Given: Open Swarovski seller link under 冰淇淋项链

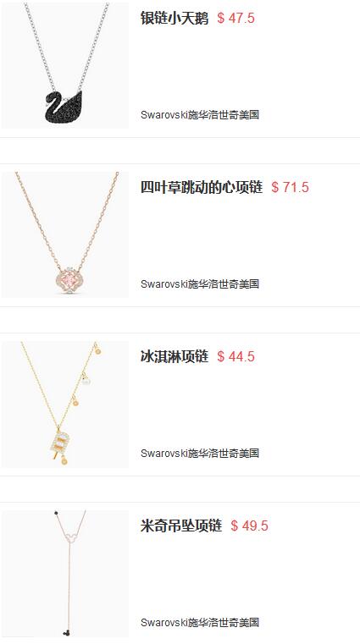Looking at the screenshot, I should (x=200, y=453).
